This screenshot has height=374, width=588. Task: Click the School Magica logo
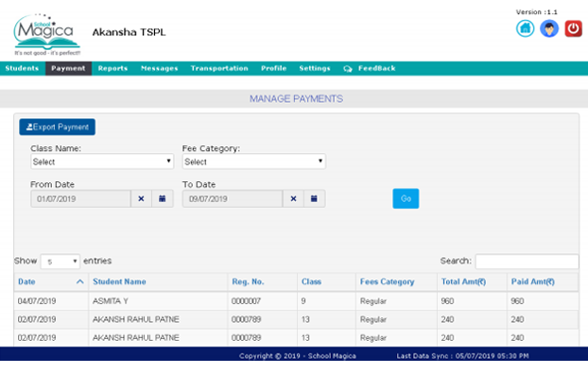point(47,35)
